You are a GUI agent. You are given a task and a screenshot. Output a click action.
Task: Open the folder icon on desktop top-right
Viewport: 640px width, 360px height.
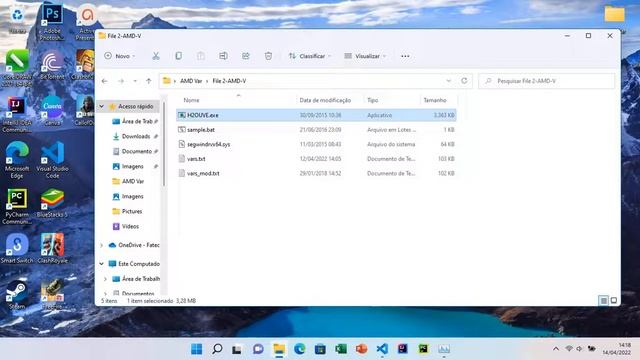[x=614, y=14]
